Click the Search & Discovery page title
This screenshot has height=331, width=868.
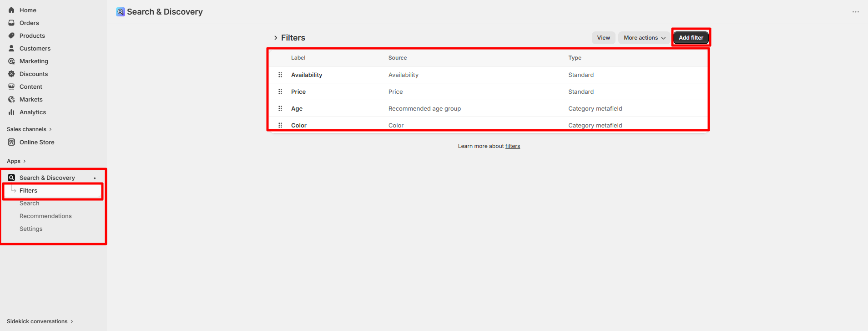pyautogui.click(x=165, y=12)
